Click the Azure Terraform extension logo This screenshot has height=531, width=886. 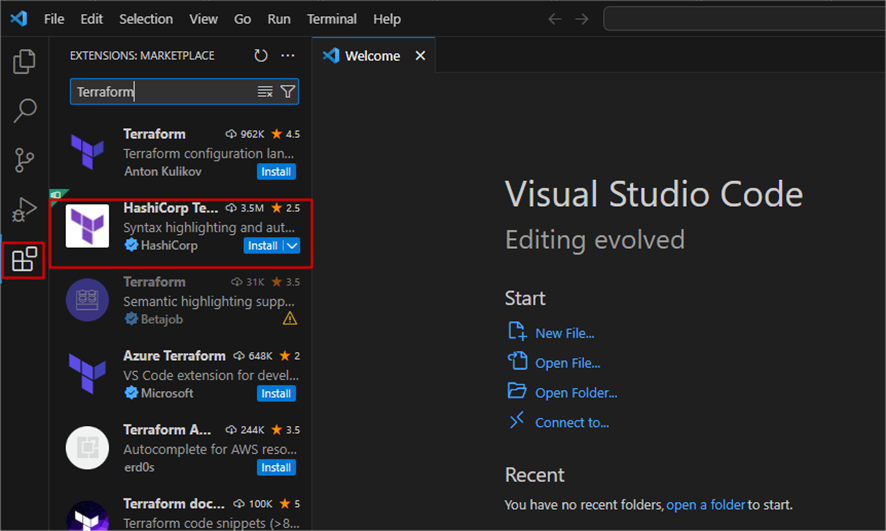click(x=87, y=373)
